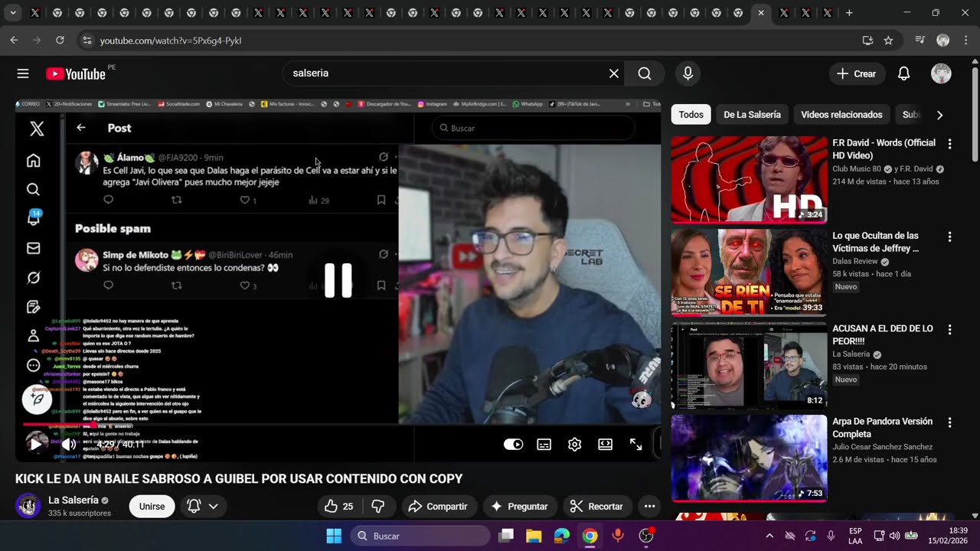Open the La Salsería channel avatar
This screenshot has width=980, height=551.
(x=28, y=506)
